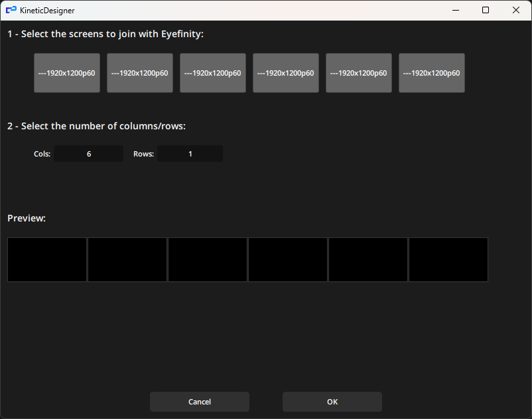Click the Cols label
Viewport: 532px width, 419px height.
(41, 153)
